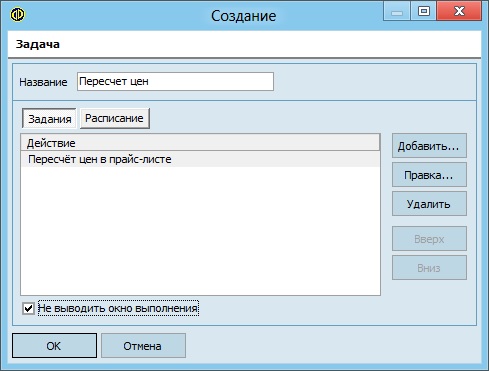The width and height of the screenshot is (489, 371).
Task: Open the Расписание tab
Action: 115,118
